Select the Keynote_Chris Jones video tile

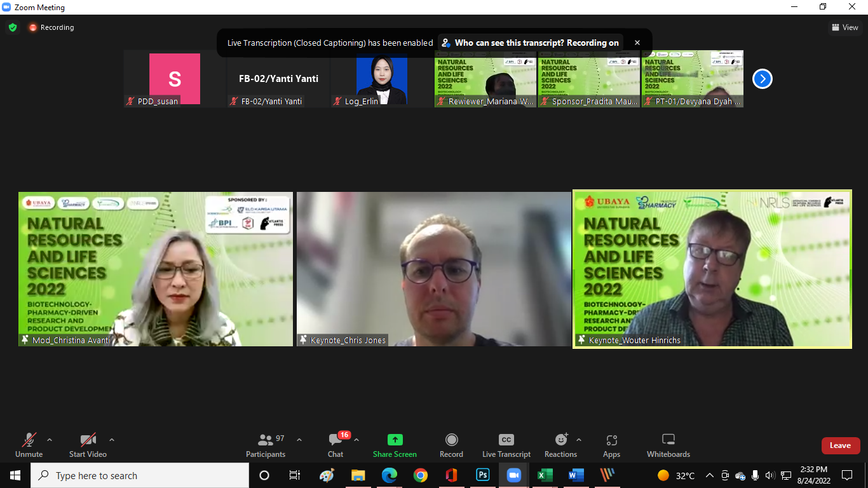433,269
